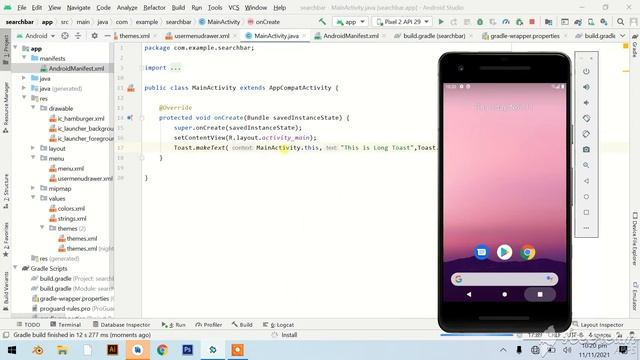Image resolution: width=640 pixels, height=360 pixels.
Task: Take an emulator screenshot with the camera icon
Action: pos(586,149)
